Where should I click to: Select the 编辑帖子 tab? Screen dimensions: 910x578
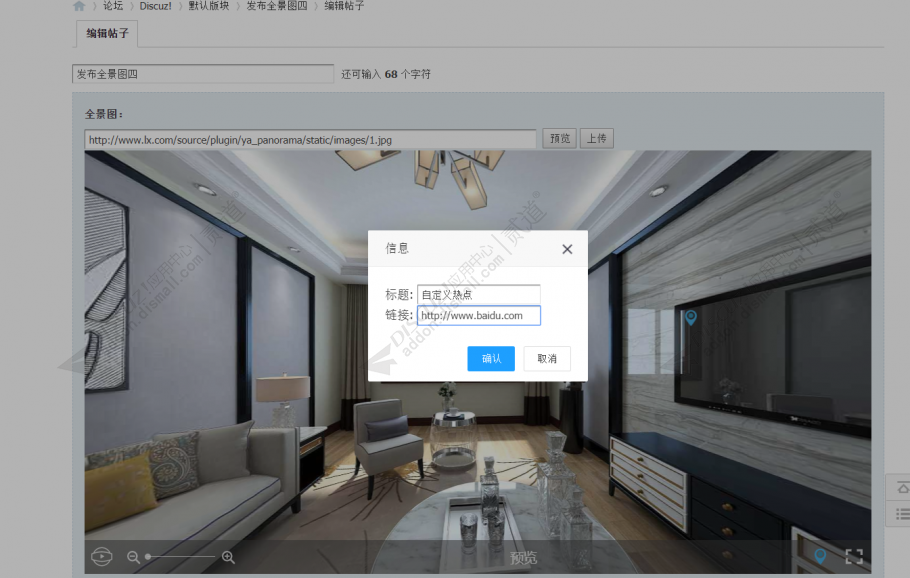107,34
